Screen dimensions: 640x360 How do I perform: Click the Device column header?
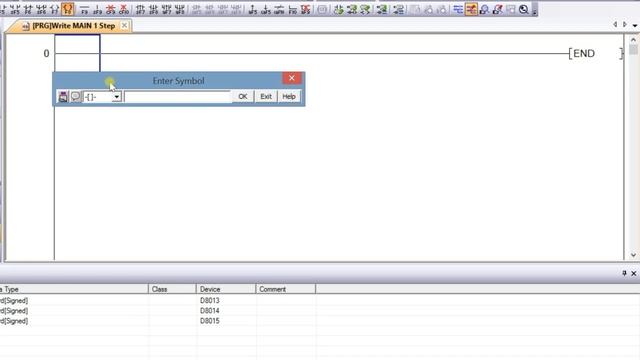pos(226,289)
